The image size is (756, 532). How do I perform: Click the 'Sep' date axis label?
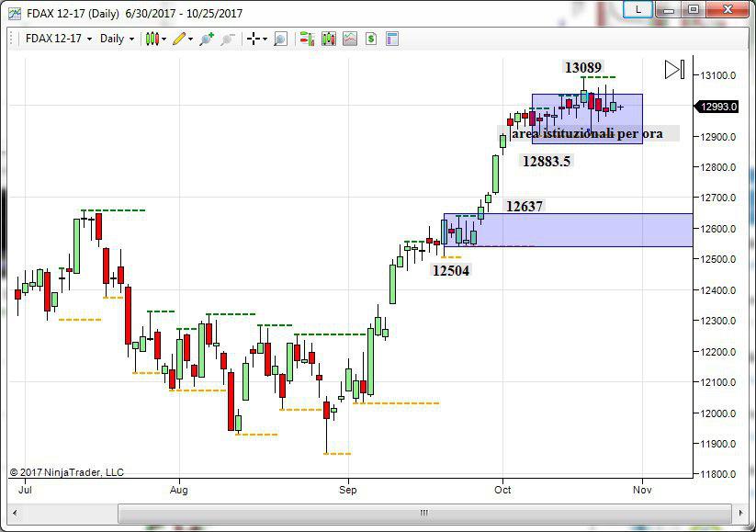coord(347,490)
